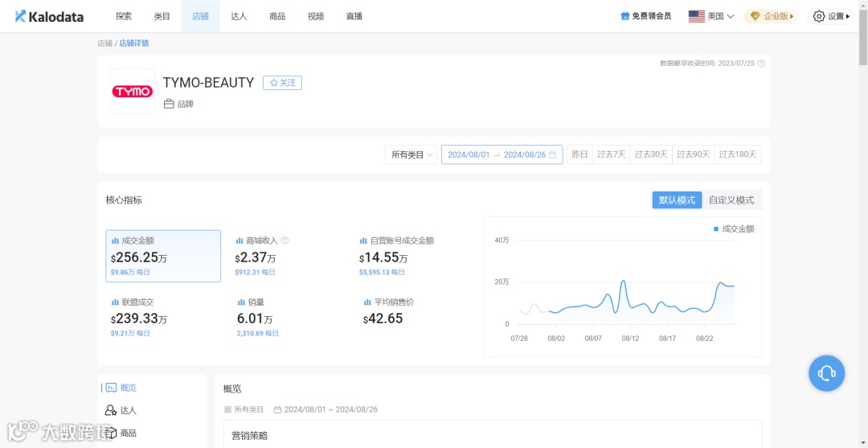Select the 过去180天 time range
The image size is (868, 448).
tap(737, 154)
